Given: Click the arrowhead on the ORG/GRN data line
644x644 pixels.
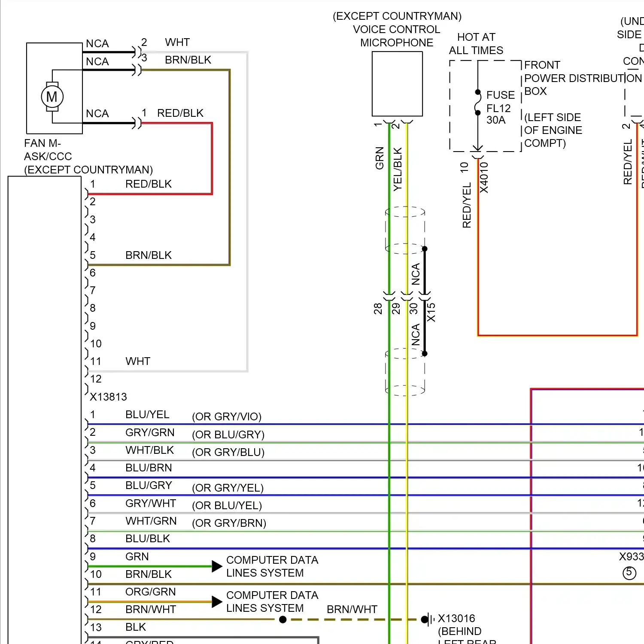Looking at the screenshot, I should 217,601.
